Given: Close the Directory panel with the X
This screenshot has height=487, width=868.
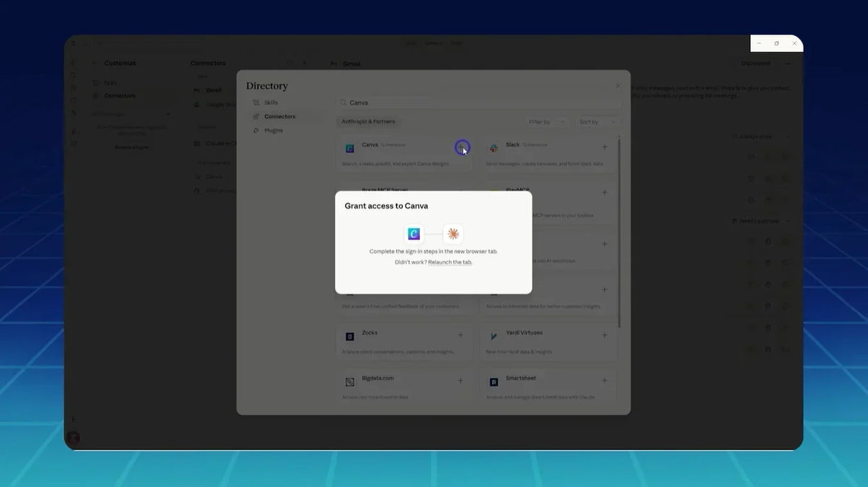Looking at the screenshot, I should tap(618, 85).
